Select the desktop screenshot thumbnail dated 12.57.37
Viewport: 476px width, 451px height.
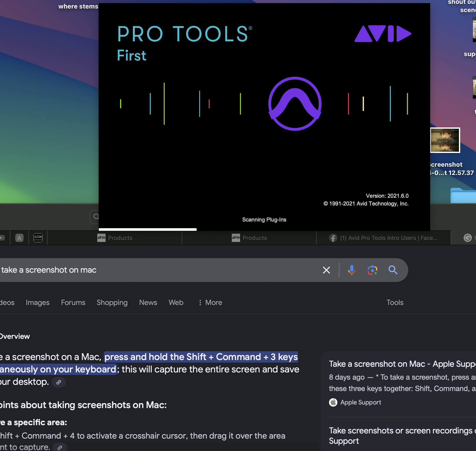445,140
